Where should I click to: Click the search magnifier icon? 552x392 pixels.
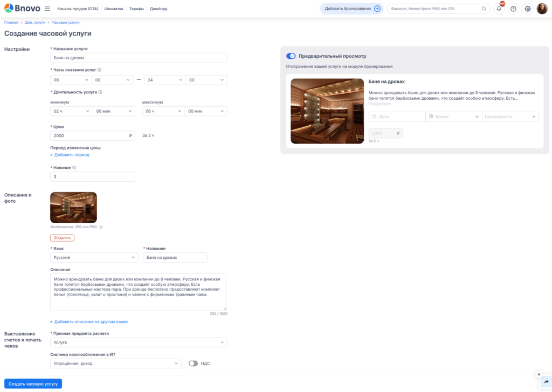click(484, 9)
